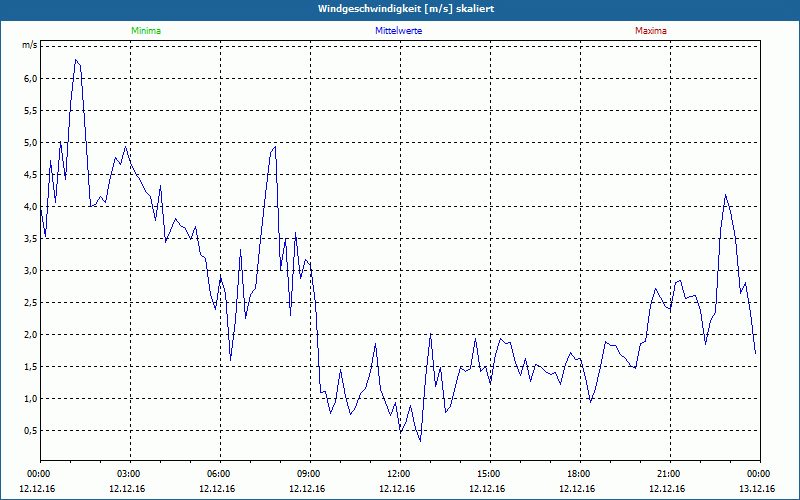This screenshot has width=800, height=500.
Task: Click the 09:00 time axis label
Action: tap(310, 474)
